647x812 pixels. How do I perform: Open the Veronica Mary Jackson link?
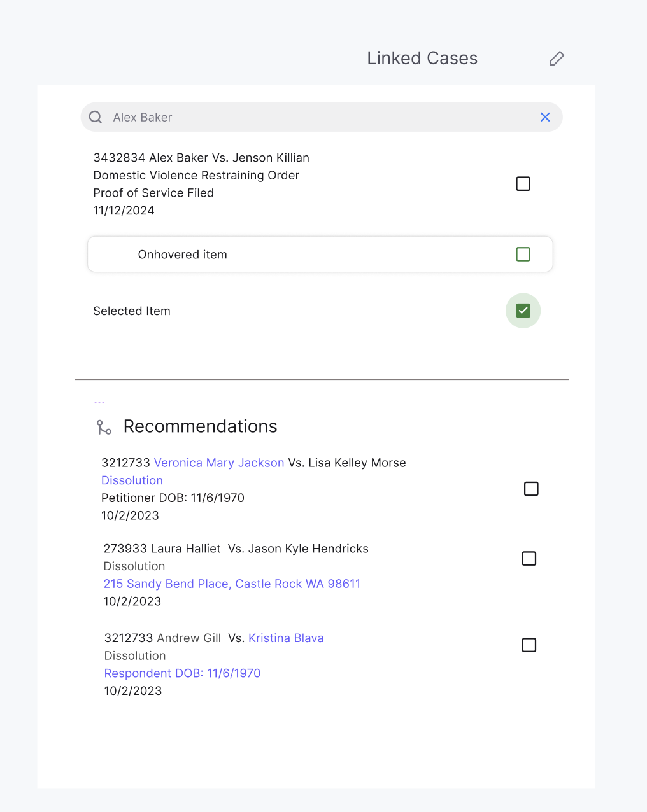tap(218, 463)
